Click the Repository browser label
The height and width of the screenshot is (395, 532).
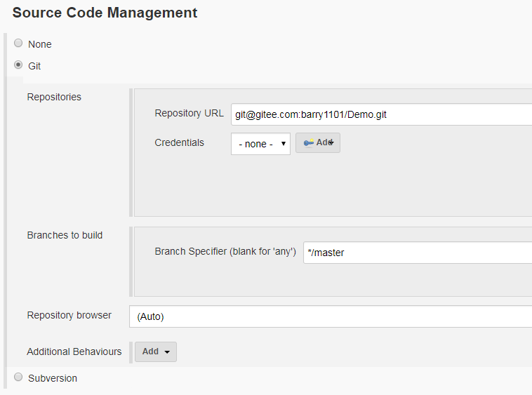pos(69,315)
